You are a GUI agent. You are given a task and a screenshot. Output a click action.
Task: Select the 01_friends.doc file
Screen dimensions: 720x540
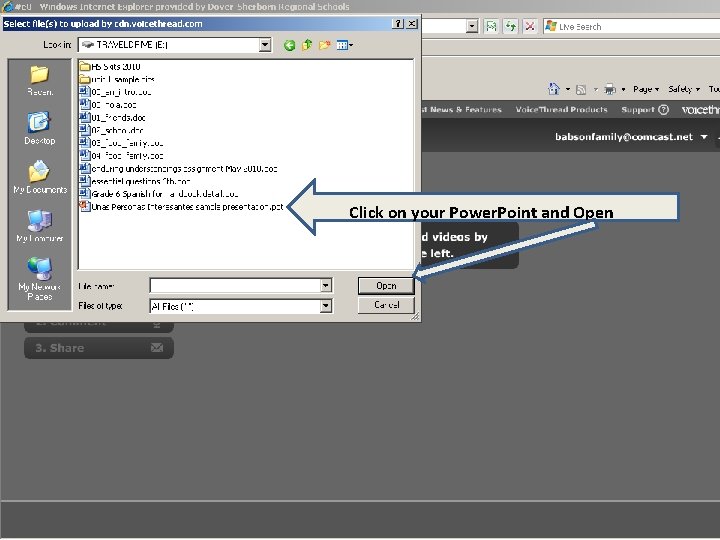(x=112, y=118)
